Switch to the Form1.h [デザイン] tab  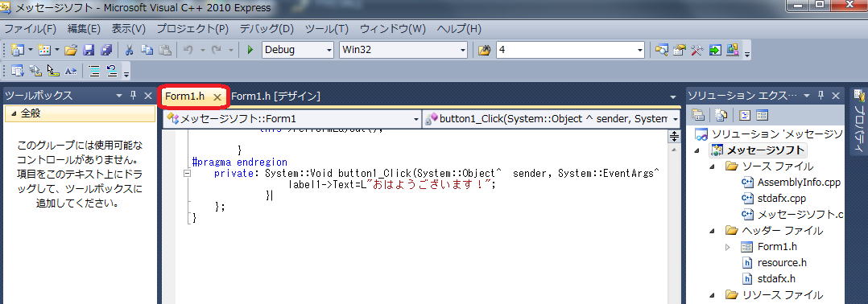click(275, 97)
